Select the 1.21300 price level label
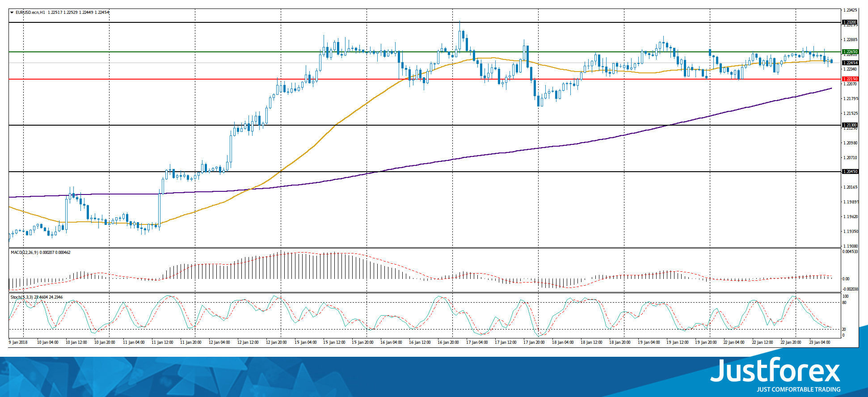The image size is (868, 397). tap(850, 125)
